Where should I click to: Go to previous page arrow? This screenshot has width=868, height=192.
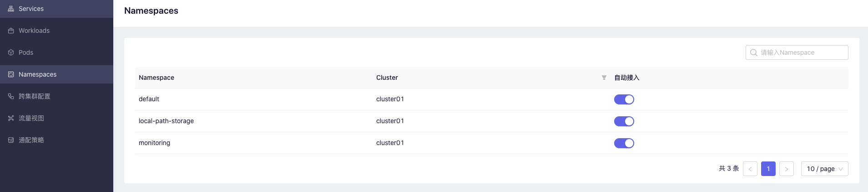tap(750, 169)
